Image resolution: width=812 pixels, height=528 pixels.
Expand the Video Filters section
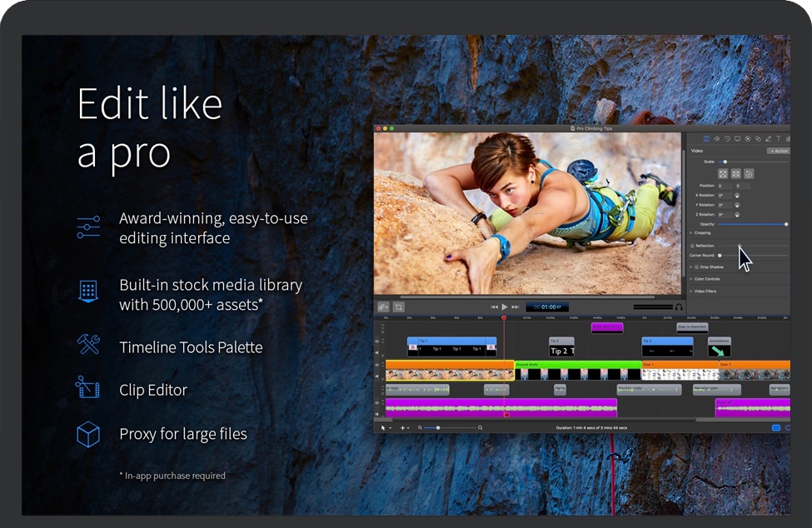coord(691,291)
